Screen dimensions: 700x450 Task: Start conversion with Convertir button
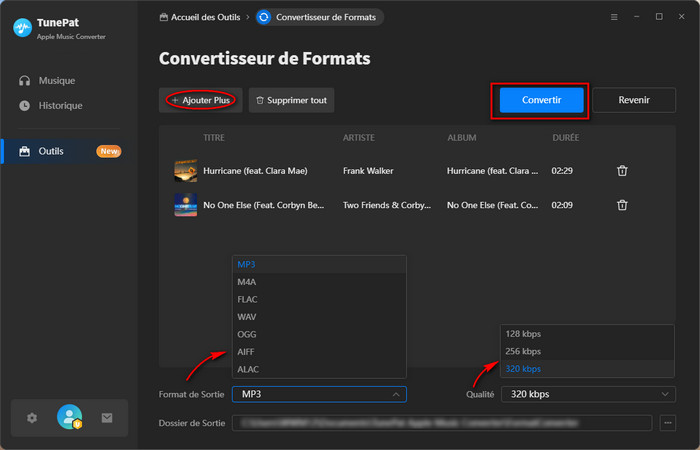(x=542, y=100)
